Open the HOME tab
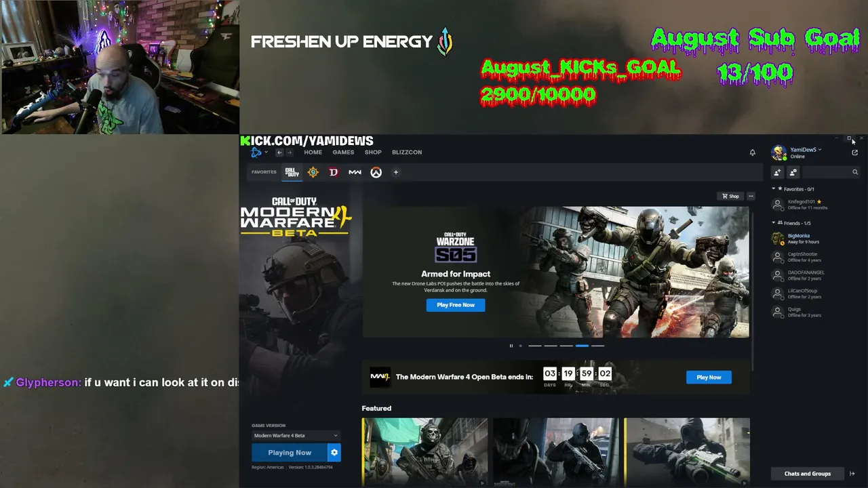The width and height of the screenshot is (868, 488). 313,152
